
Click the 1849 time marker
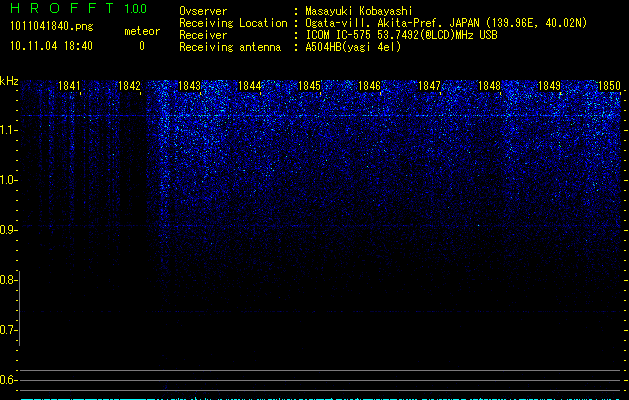[549, 86]
